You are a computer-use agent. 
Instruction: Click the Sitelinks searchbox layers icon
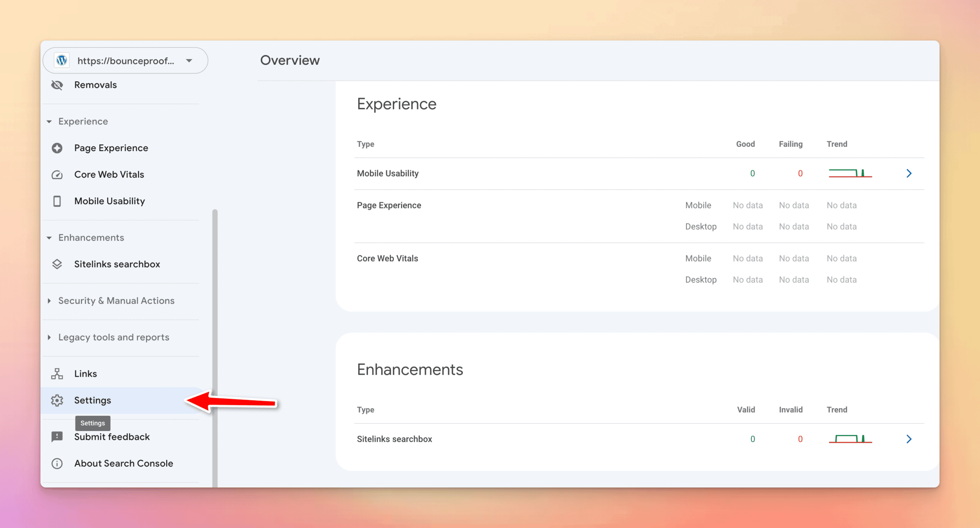click(57, 264)
